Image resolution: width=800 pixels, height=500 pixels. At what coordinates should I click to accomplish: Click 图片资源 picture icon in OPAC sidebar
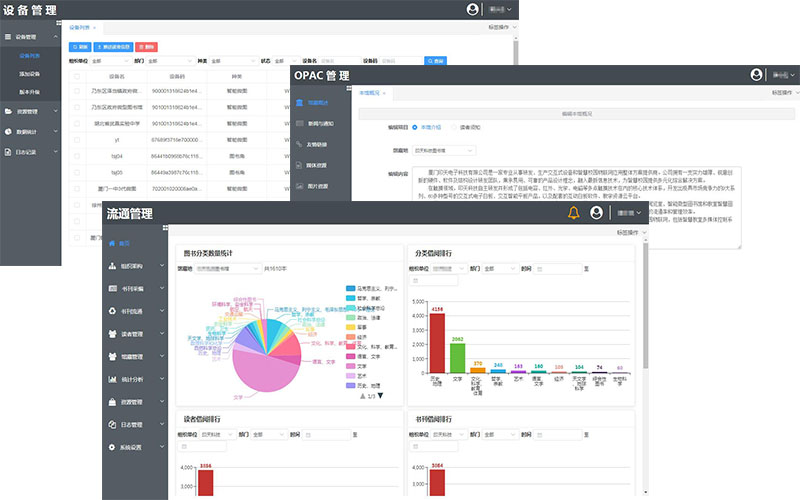[299, 186]
